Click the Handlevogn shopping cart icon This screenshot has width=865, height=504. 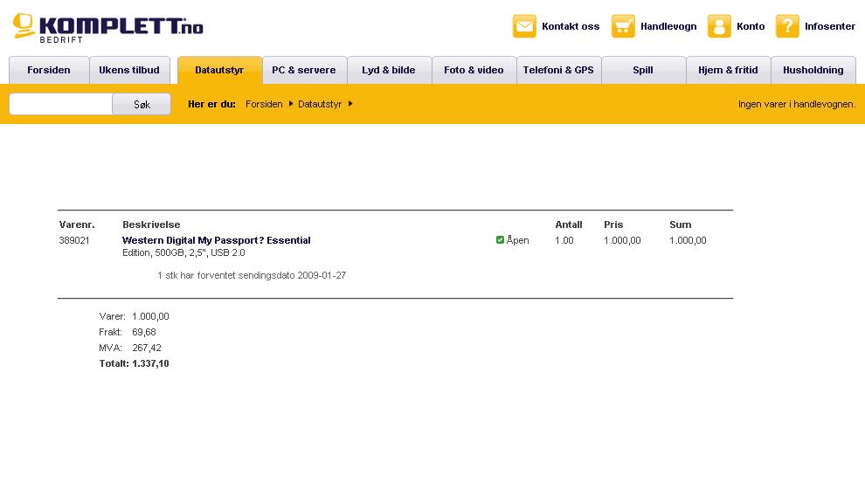tap(623, 26)
